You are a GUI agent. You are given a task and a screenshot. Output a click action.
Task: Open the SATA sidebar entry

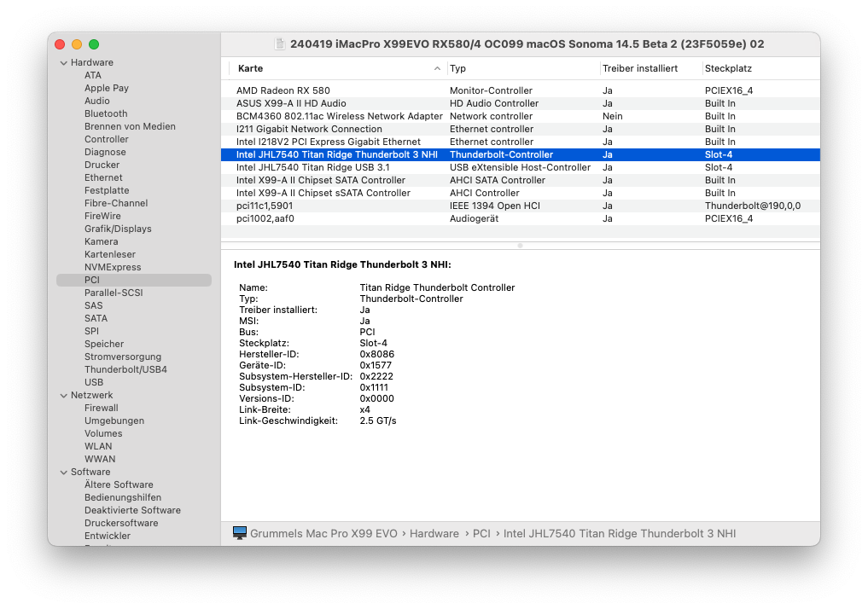tap(96, 318)
